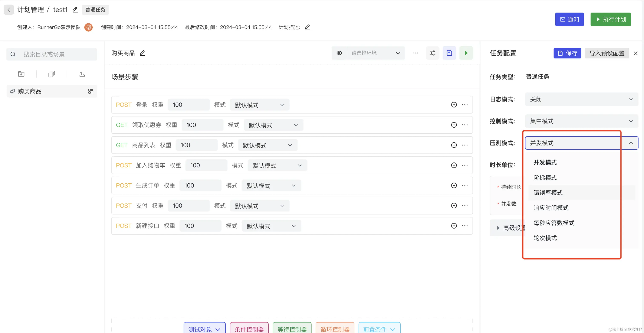Open the 请选择环境 environment dropdown
This screenshot has width=644, height=333.
click(375, 53)
